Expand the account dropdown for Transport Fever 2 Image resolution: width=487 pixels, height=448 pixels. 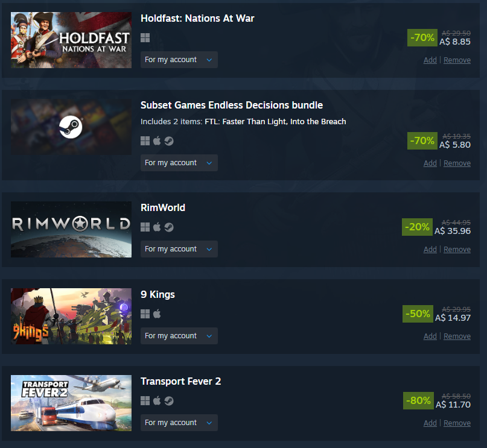pos(179,423)
